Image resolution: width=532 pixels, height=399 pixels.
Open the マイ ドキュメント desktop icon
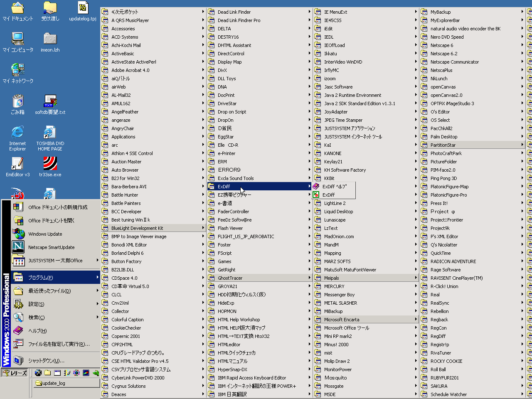click(17, 11)
